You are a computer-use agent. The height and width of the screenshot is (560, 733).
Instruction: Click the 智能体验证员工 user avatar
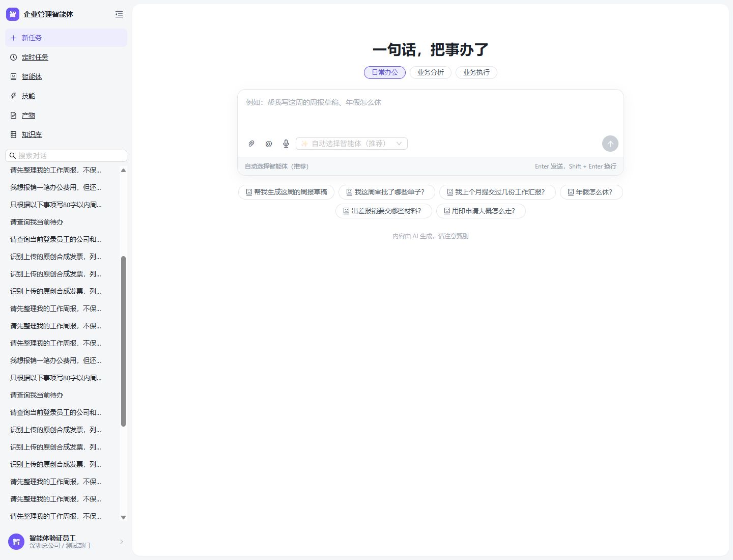(16, 542)
